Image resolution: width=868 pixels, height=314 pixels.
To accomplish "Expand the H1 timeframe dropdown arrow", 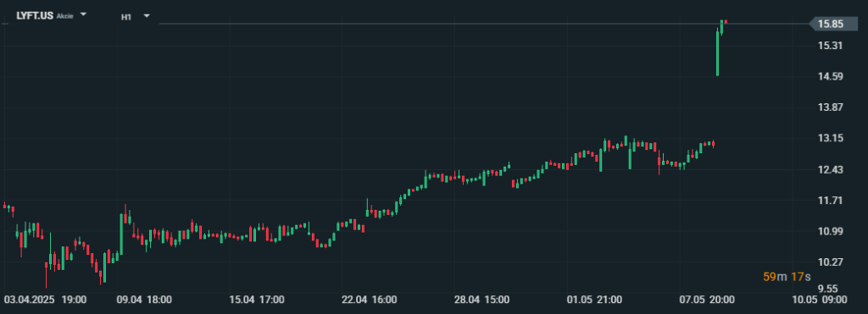I will pyautogui.click(x=147, y=16).
